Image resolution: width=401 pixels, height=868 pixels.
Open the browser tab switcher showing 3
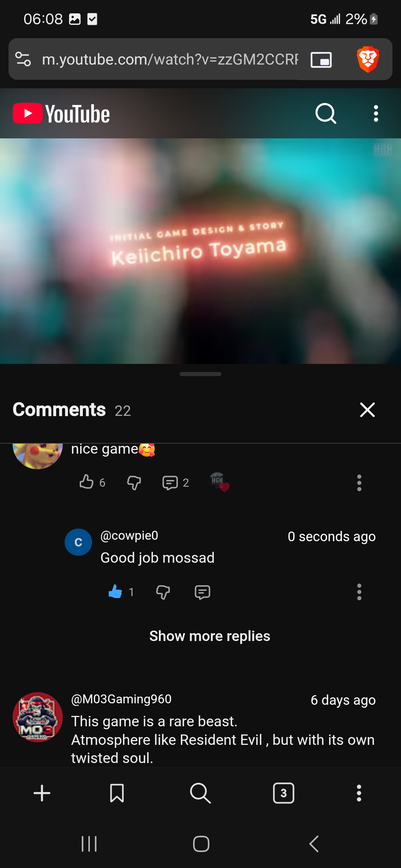pyautogui.click(x=284, y=793)
